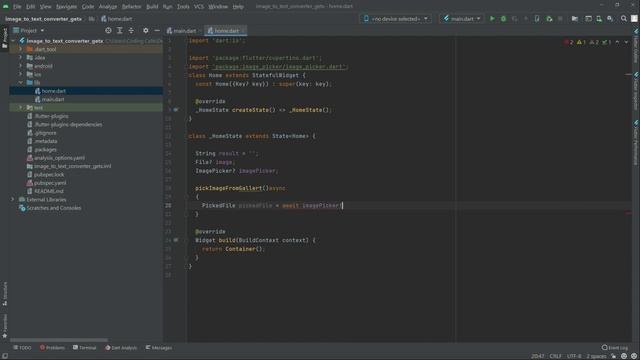Click the UTF-8 encoding in status bar

point(574,356)
